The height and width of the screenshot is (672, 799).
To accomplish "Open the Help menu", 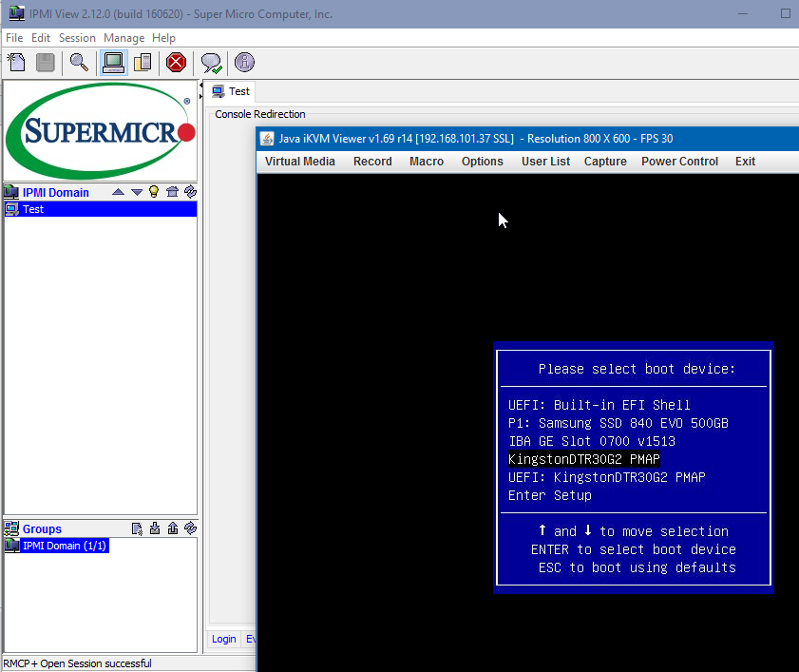I will [163, 38].
